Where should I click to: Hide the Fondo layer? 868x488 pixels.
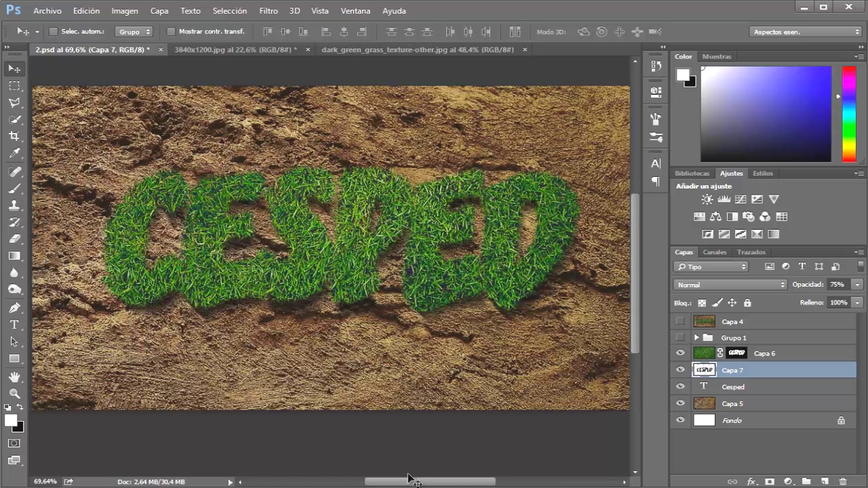click(680, 420)
